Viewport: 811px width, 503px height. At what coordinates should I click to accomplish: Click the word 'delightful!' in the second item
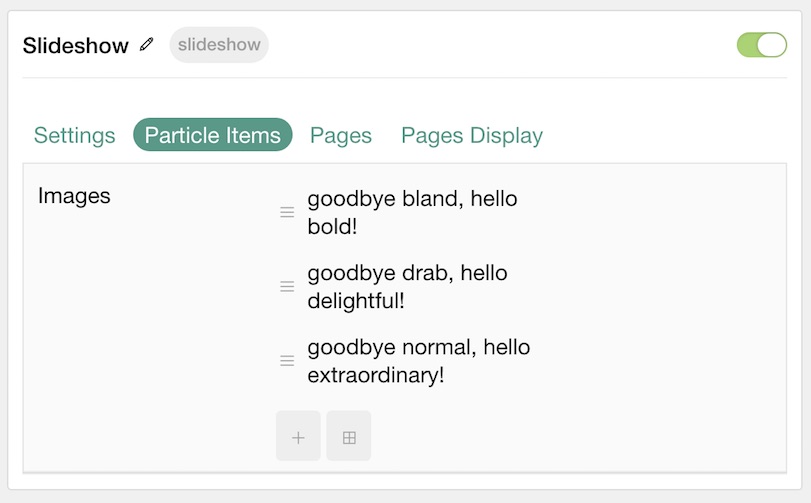pos(356,300)
